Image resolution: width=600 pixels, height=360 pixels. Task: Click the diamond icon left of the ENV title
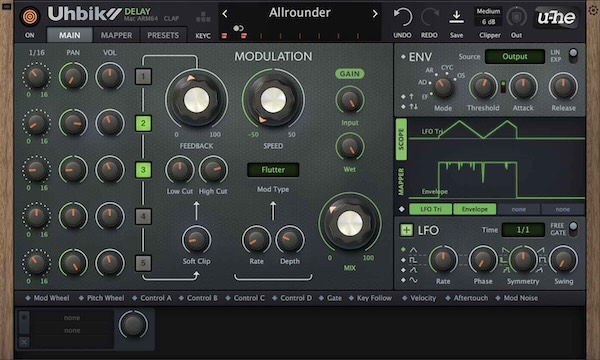tap(403, 57)
